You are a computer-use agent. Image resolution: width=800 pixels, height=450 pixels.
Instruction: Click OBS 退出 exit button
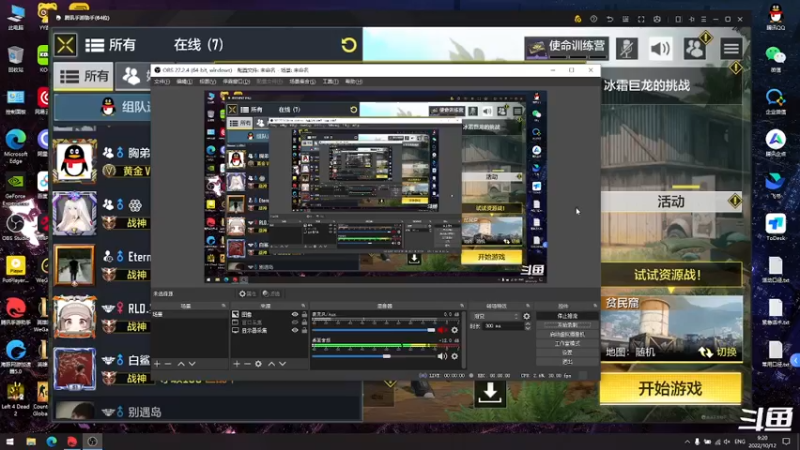point(567,362)
